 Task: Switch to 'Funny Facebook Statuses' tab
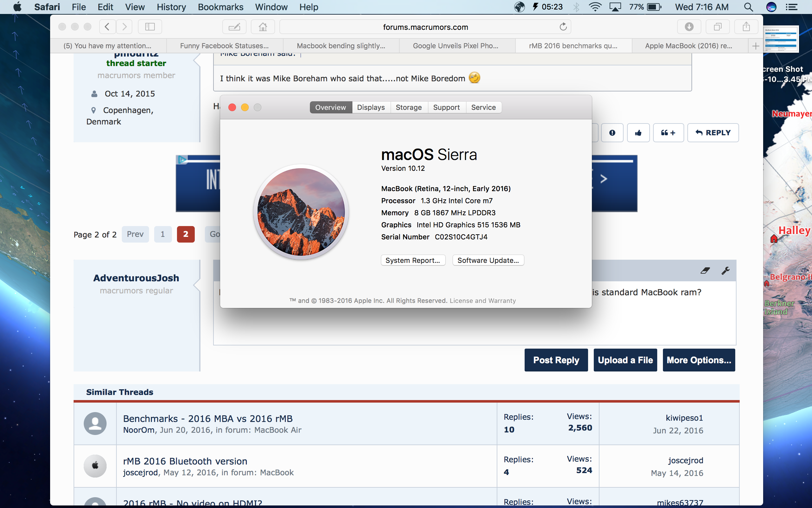coord(225,46)
